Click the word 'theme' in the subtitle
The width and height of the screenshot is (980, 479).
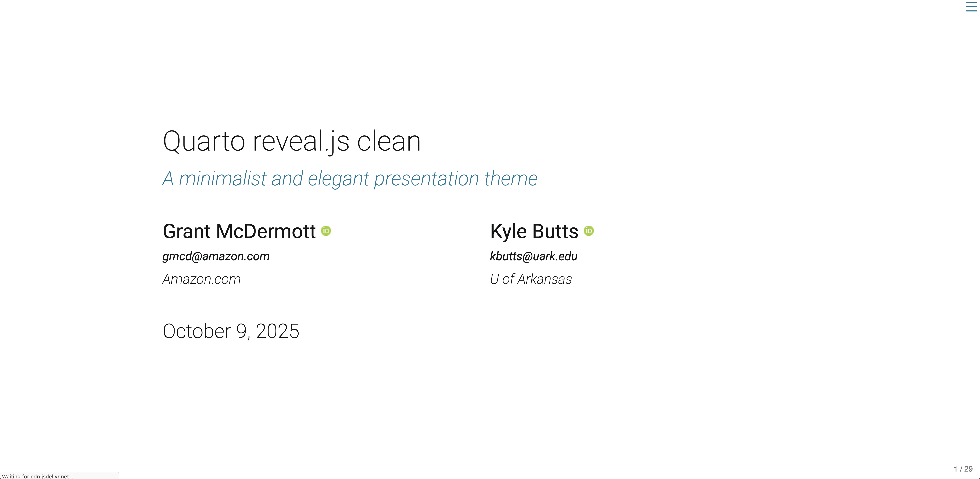point(510,178)
